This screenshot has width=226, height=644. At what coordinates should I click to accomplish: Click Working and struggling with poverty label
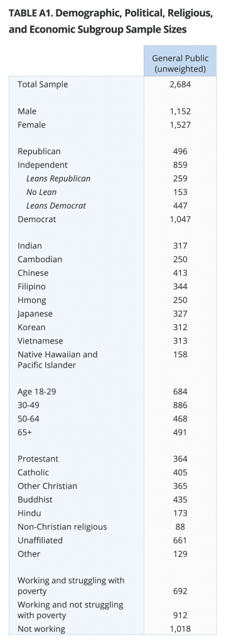pyautogui.click(x=71, y=586)
